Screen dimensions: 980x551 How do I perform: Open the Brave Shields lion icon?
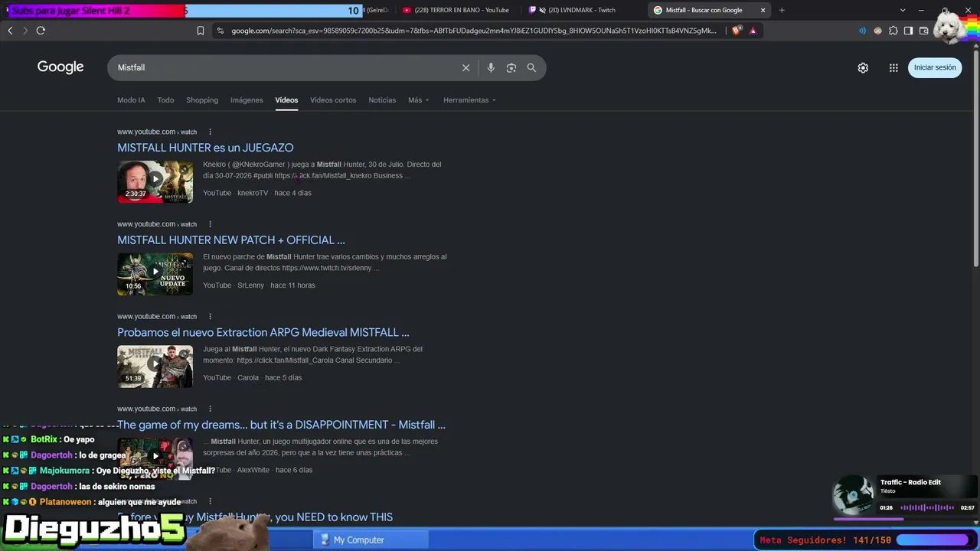point(737,31)
